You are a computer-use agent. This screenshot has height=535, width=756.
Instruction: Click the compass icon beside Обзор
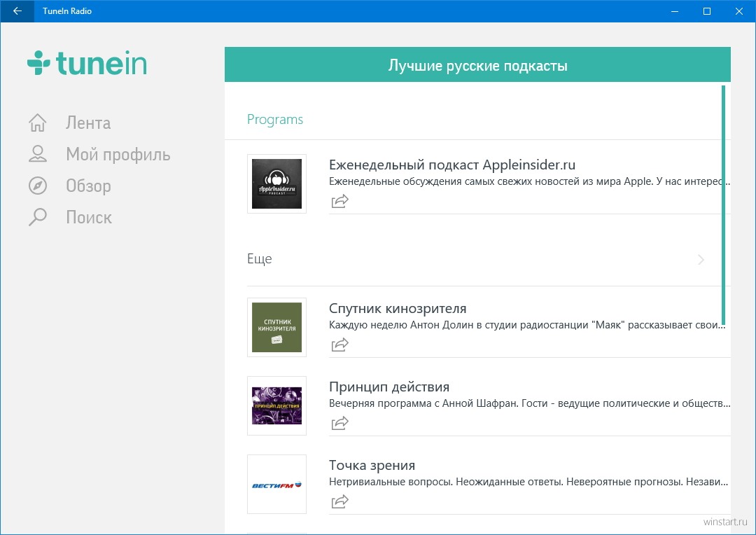pyautogui.click(x=38, y=186)
